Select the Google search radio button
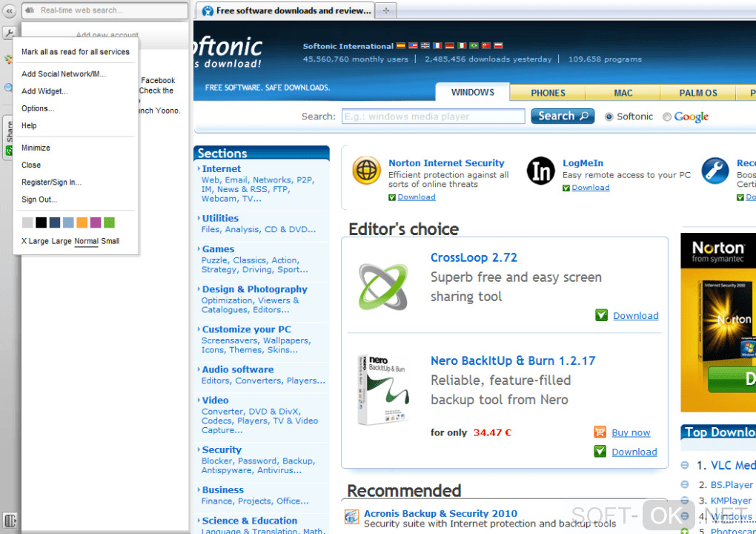This screenshot has width=756, height=534. point(667,116)
